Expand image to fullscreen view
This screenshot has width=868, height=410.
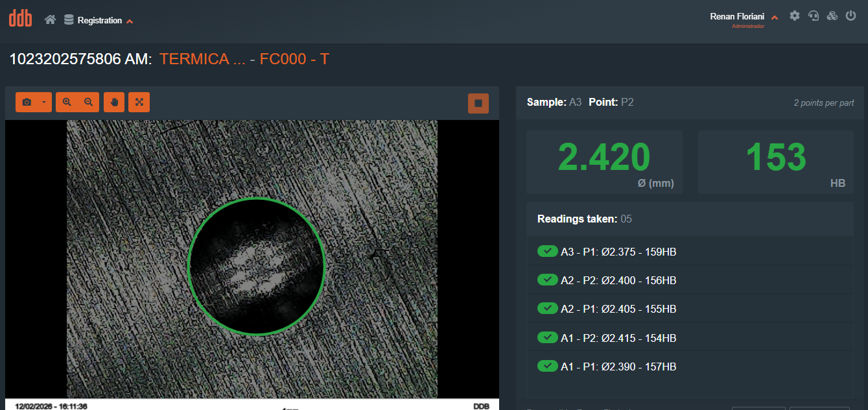click(139, 102)
